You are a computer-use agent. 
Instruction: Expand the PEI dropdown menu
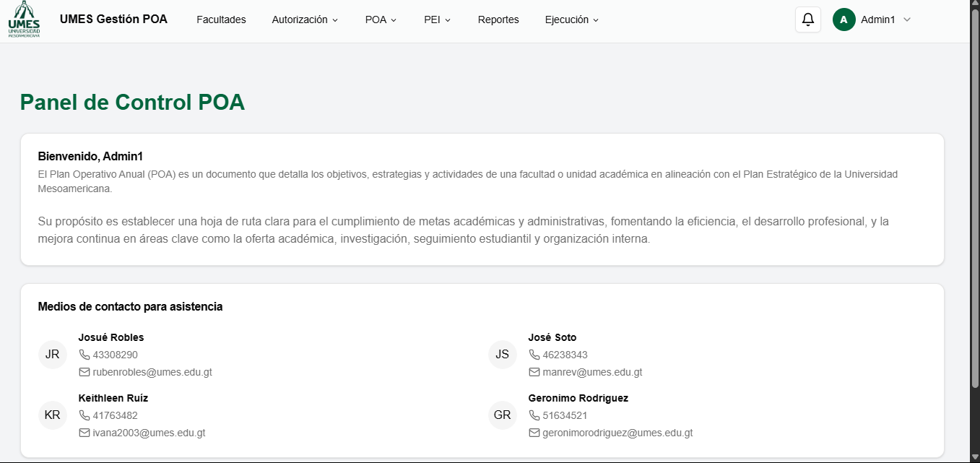(437, 20)
